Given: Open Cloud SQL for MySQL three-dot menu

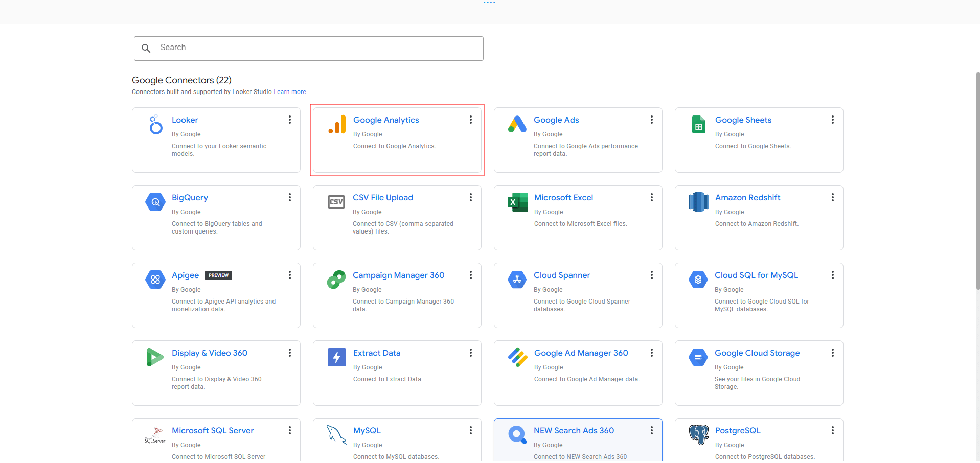Looking at the screenshot, I should tap(833, 275).
